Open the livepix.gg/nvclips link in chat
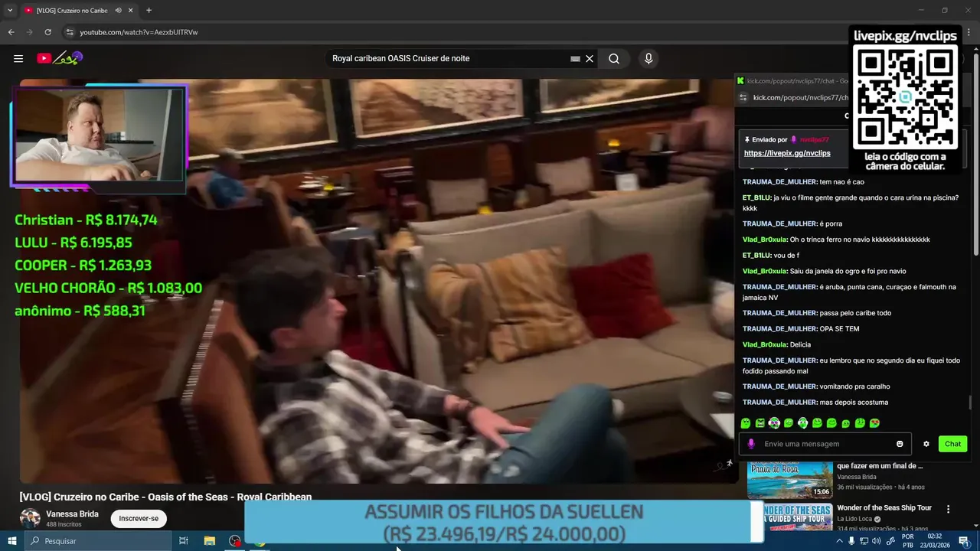 (x=787, y=153)
